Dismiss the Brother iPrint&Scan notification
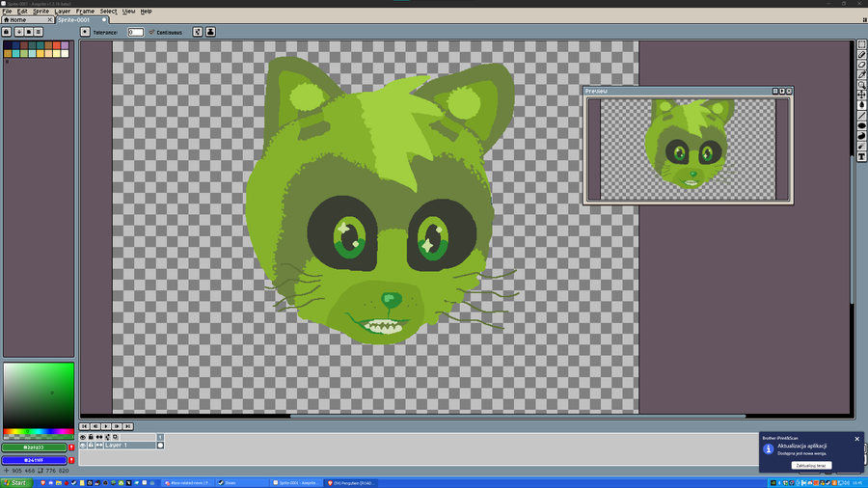The image size is (868, 488). tap(857, 439)
